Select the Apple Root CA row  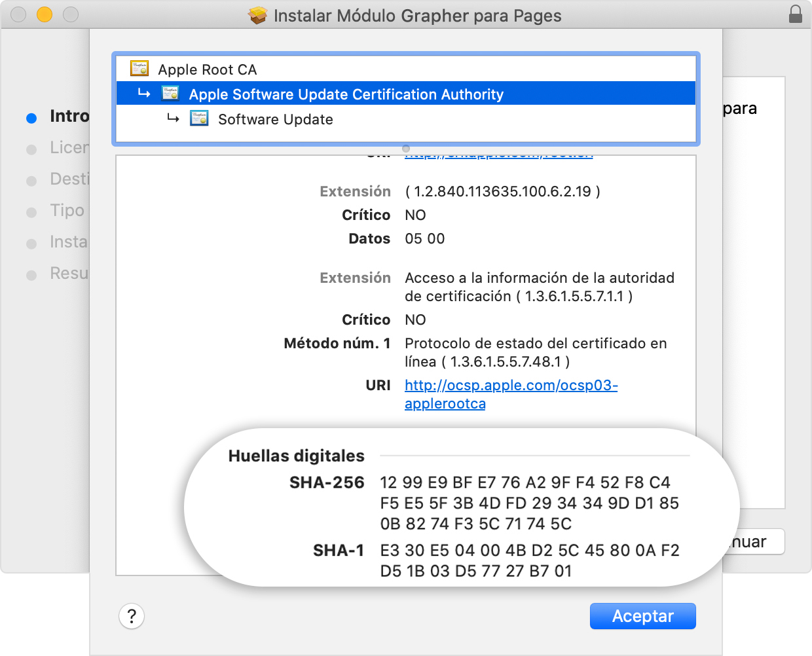point(406,69)
